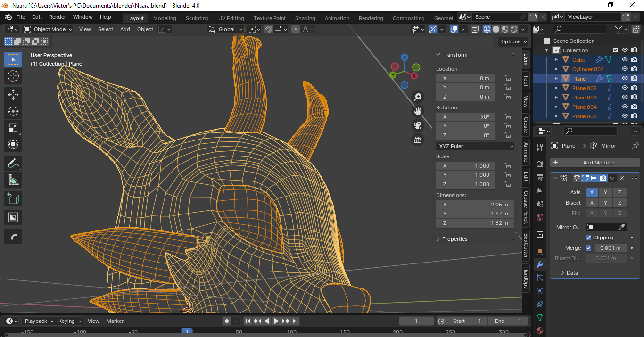The image size is (644, 337).
Task: Open the Global transform orientation dropdown
Action: point(226,29)
